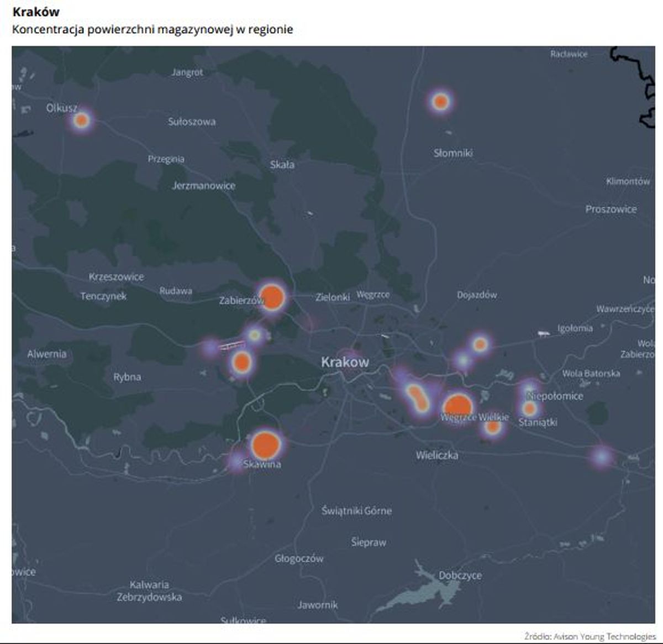
Task: Select the hotspot north of Słomniki
Action: tap(440, 102)
